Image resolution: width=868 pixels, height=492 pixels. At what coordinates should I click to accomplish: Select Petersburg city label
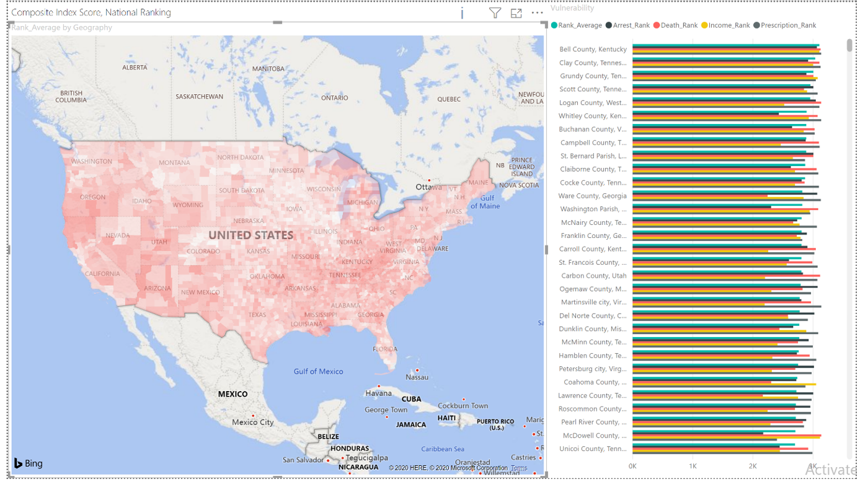pyautogui.click(x=593, y=369)
